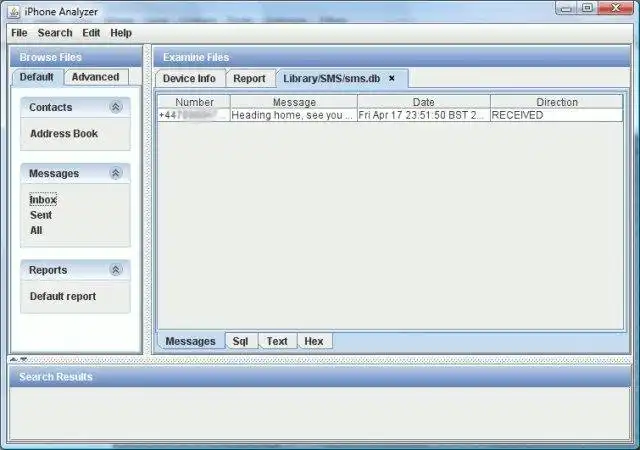This screenshot has height=450, width=640.
Task: Collapse the Messages section
Action: click(x=116, y=173)
